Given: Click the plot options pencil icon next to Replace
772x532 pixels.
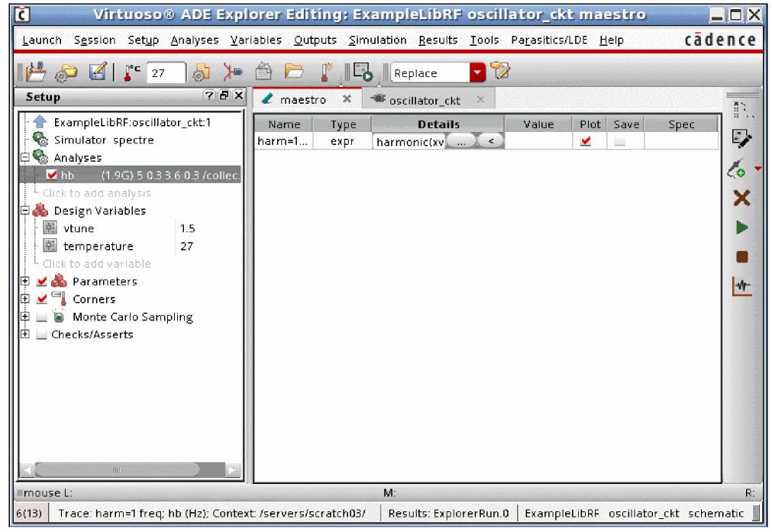Looking at the screenshot, I should pos(500,71).
